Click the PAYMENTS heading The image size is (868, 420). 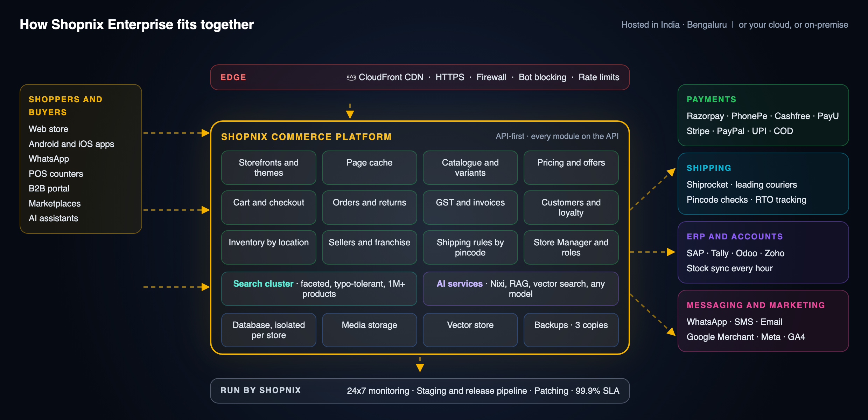pyautogui.click(x=712, y=99)
